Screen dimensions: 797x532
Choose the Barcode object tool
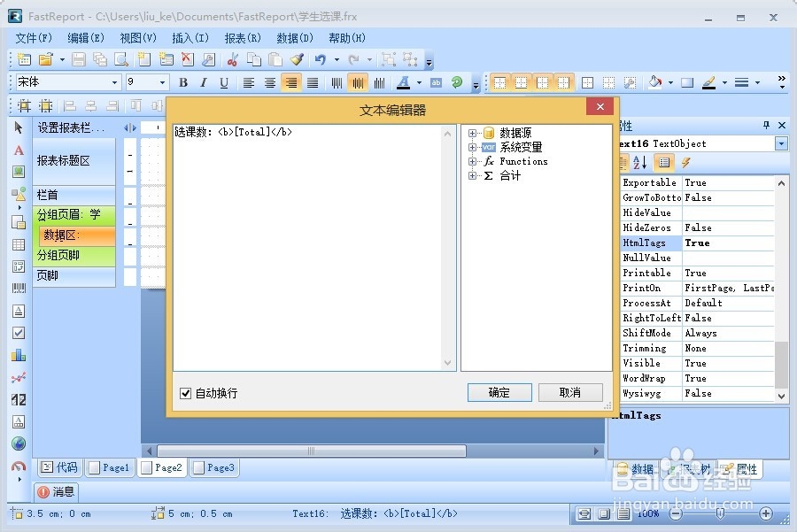pos(18,286)
